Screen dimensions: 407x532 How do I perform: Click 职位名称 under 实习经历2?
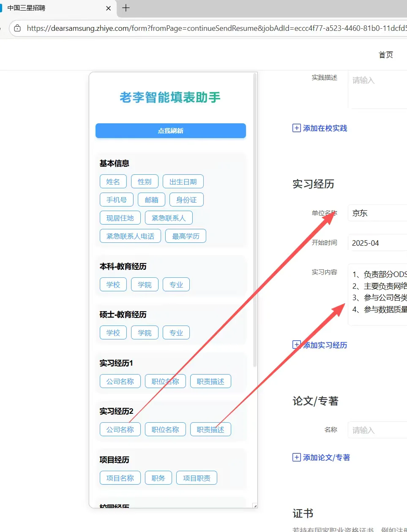coord(165,429)
